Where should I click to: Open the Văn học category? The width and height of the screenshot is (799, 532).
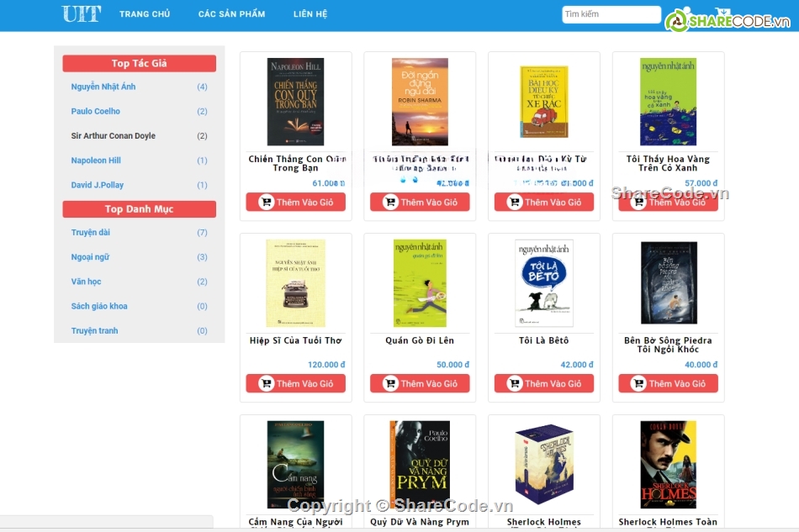(86, 282)
